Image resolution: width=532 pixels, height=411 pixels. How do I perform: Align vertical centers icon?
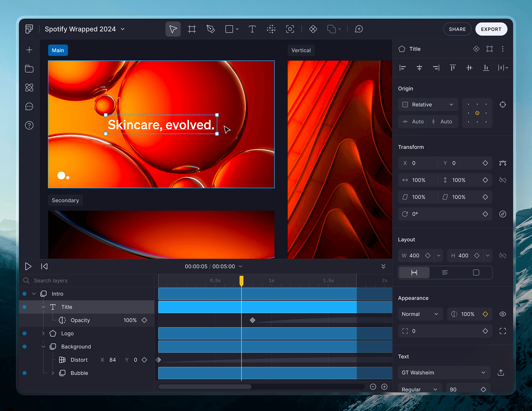click(x=469, y=68)
